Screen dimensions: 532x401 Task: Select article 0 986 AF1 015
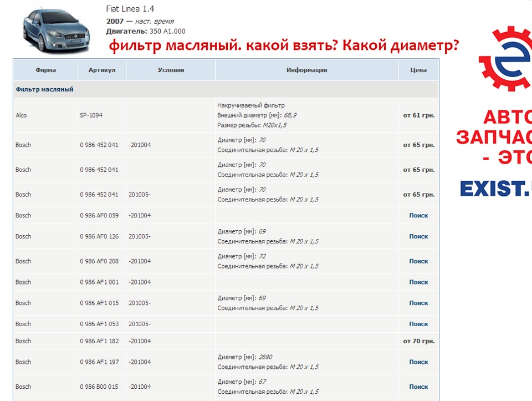pyautogui.click(x=99, y=303)
